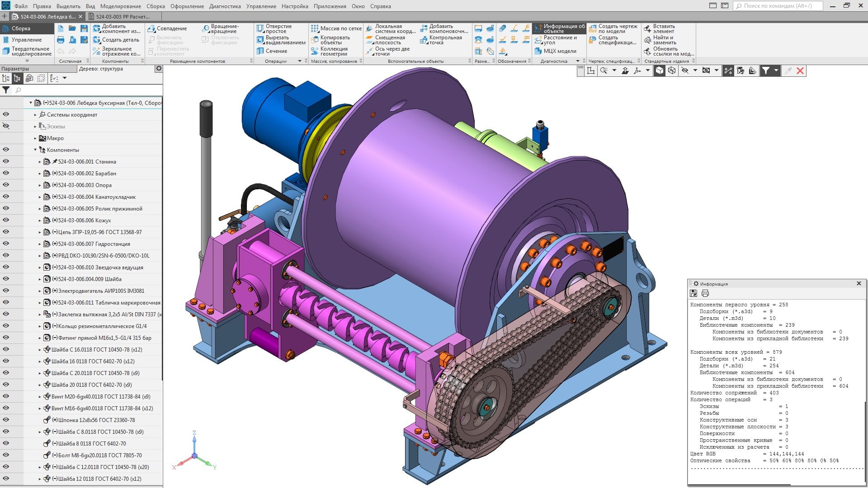Click Информация об объекте button

tap(559, 28)
